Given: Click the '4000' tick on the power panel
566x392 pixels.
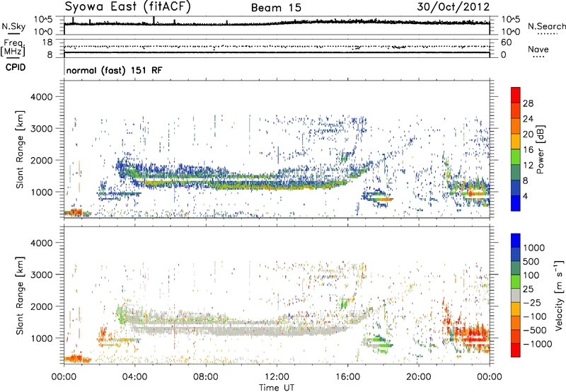Looking at the screenshot, I should 41,97.
